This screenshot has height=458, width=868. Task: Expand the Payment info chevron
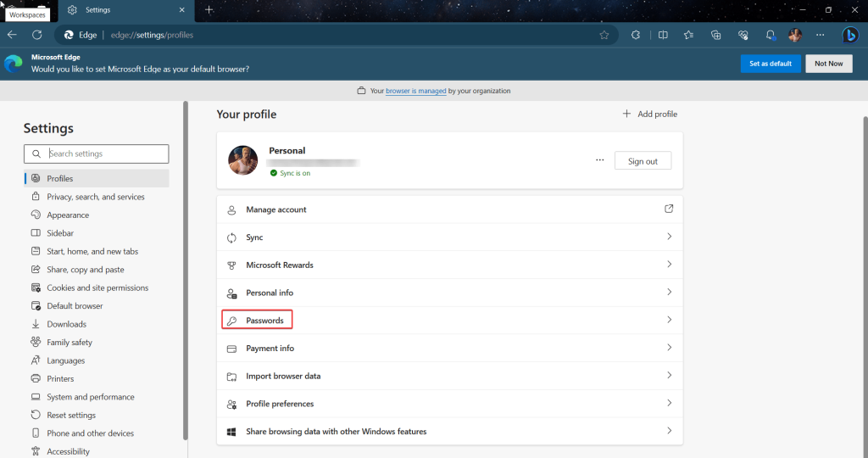click(x=670, y=347)
